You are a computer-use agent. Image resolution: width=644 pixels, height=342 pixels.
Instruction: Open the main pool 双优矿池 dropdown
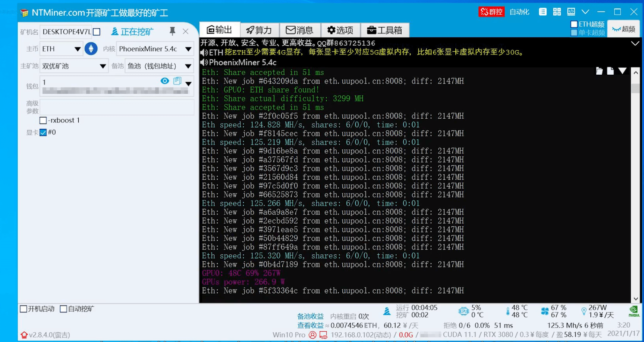(x=74, y=66)
